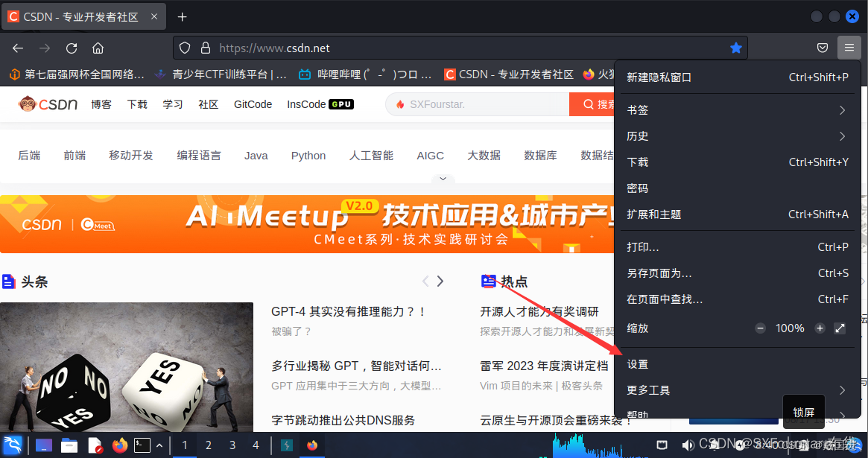868x458 pixels.
Task: Go to the browser home page
Action: 98,48
